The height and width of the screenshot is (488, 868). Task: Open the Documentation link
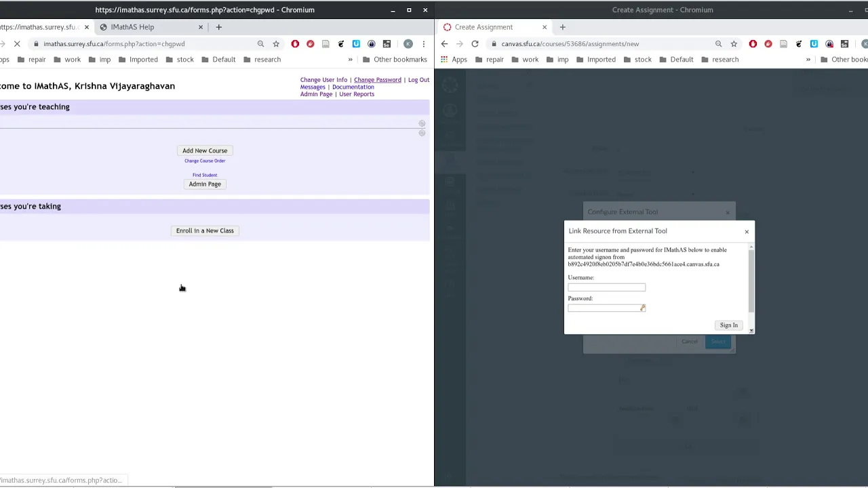point(353,87)
